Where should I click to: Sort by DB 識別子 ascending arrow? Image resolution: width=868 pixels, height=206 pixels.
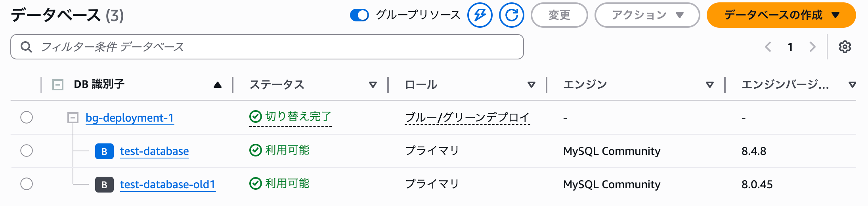coord(217,85)
